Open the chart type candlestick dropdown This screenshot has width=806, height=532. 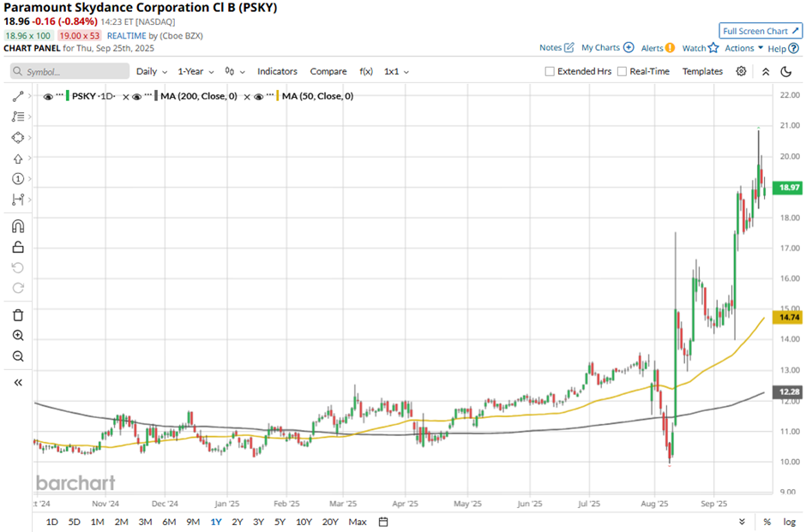tap(235, 71)
